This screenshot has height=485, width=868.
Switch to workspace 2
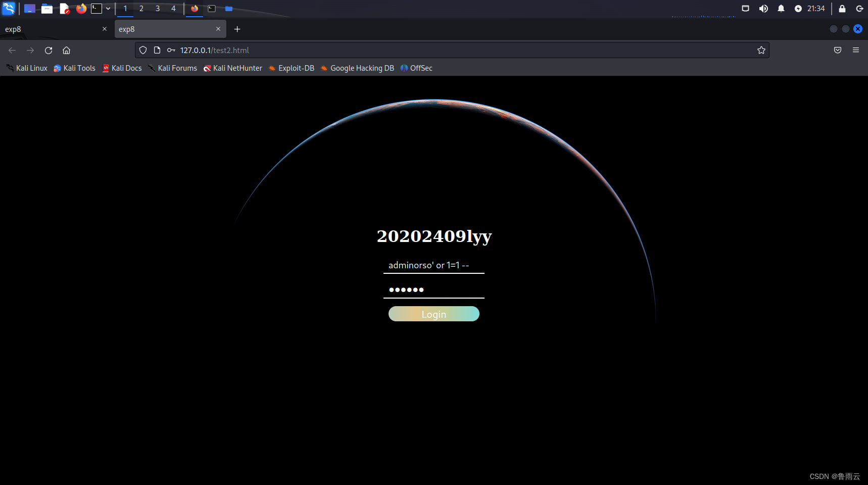tap(141, 9)
